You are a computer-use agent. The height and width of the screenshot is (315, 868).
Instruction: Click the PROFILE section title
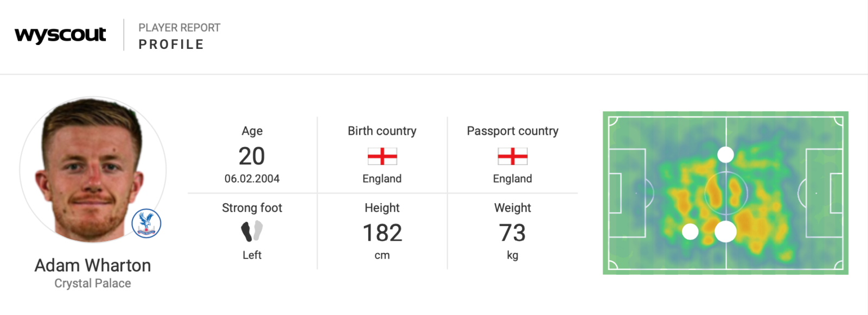coord(171,45)
